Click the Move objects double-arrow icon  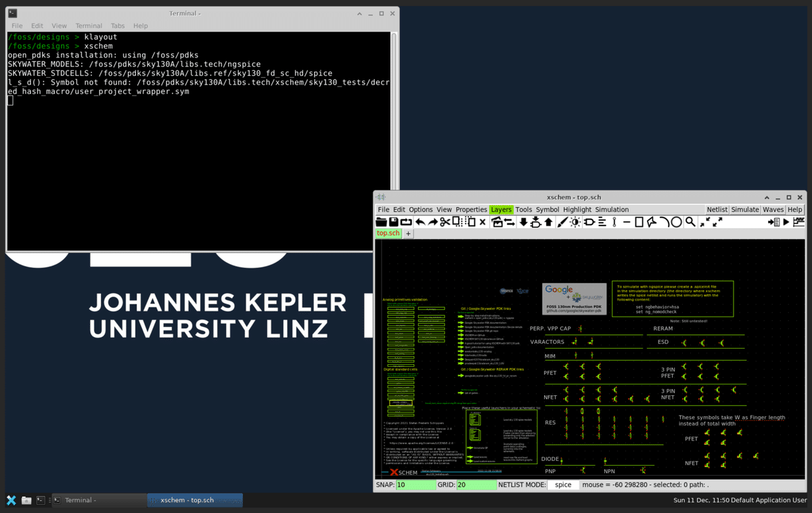tap(510, 222)
